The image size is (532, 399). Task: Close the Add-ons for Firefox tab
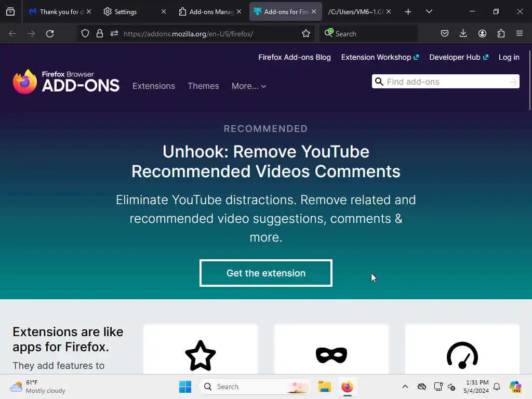[x=314, y=11]
